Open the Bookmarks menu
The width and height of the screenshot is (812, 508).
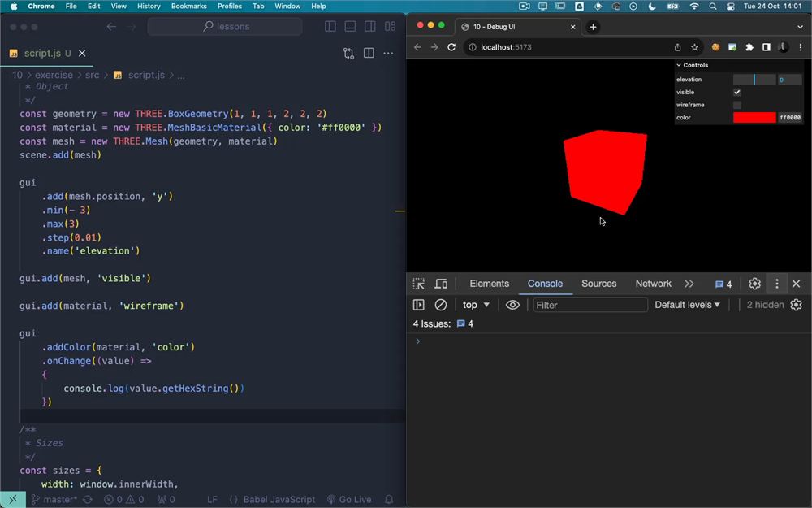coord(189,7)
